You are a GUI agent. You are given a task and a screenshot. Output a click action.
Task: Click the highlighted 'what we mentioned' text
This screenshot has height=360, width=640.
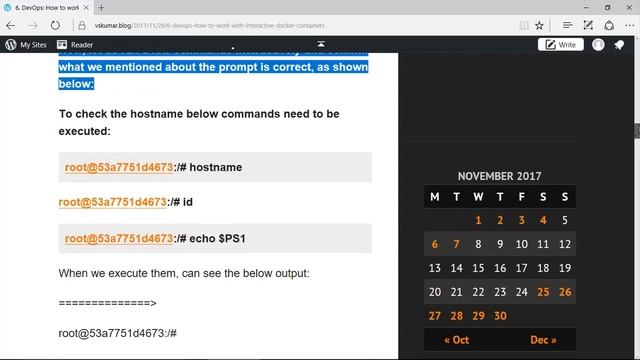click(x=213, y=67)
